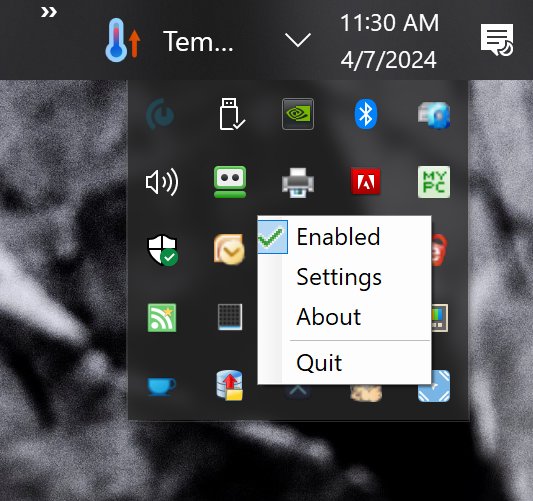Click the blue coffee cup icon
The width and height of the screenshot is (533, 501).
tap(161, 386)
